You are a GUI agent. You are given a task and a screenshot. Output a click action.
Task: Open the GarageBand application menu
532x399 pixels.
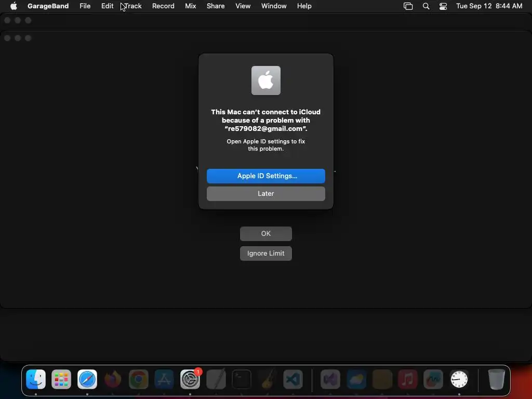[48, 6]
